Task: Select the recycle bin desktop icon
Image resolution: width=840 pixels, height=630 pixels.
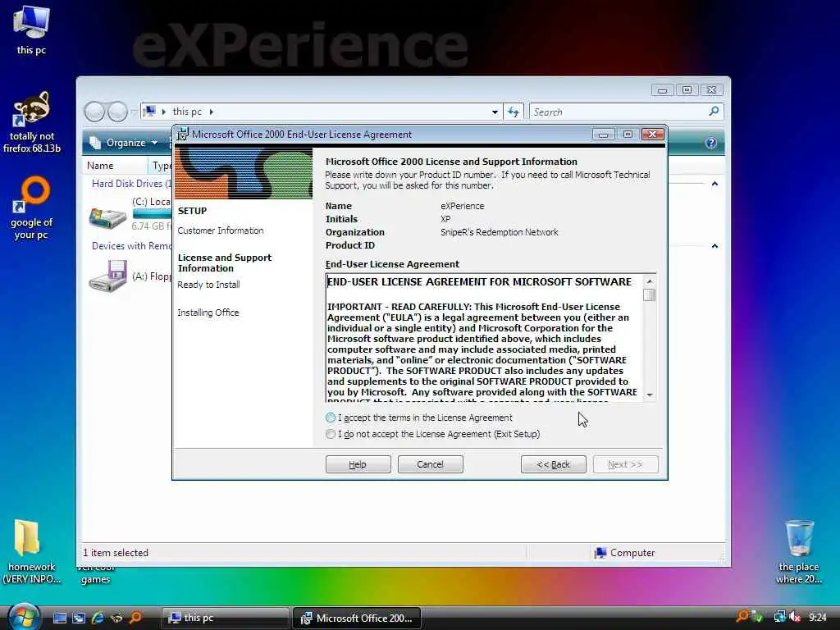Action: pyautogui.click(x=799, y=552)
